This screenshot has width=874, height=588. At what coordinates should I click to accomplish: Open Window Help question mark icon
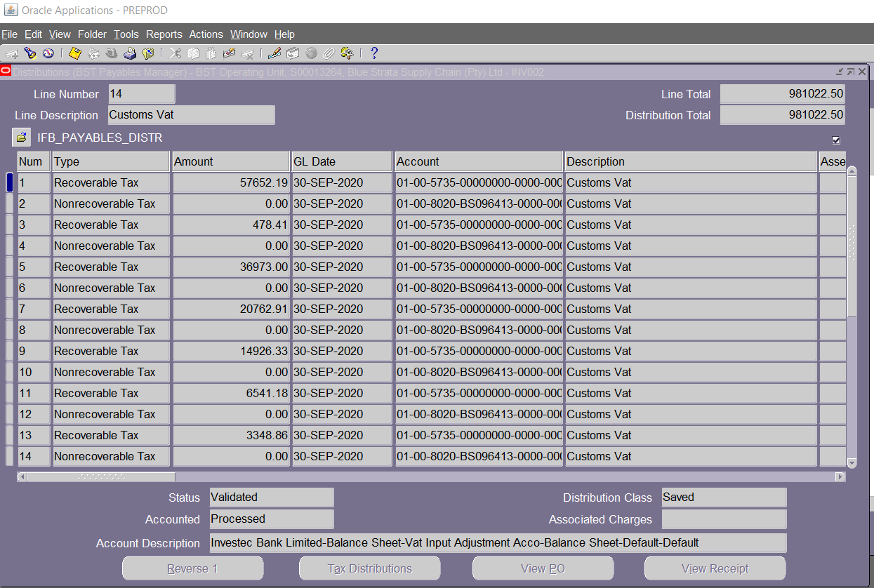point(374,53)
